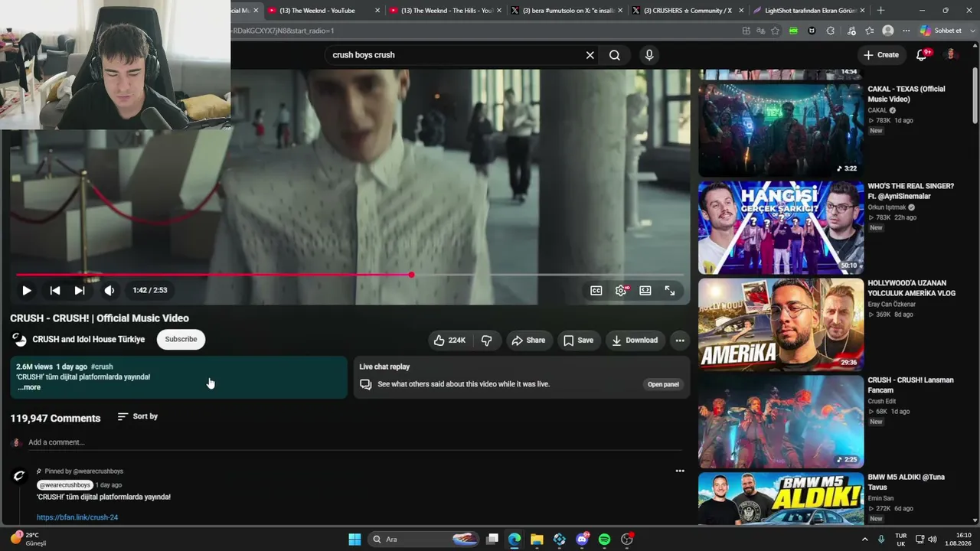Open browser settings and more menu
Viewport: 980px width, 551px height.
(x=906, y=31)
